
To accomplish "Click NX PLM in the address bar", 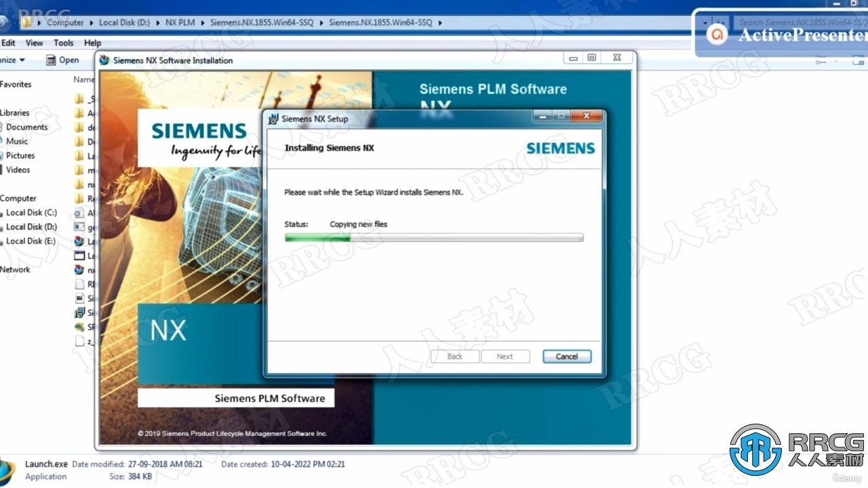I will pos(180,22).
